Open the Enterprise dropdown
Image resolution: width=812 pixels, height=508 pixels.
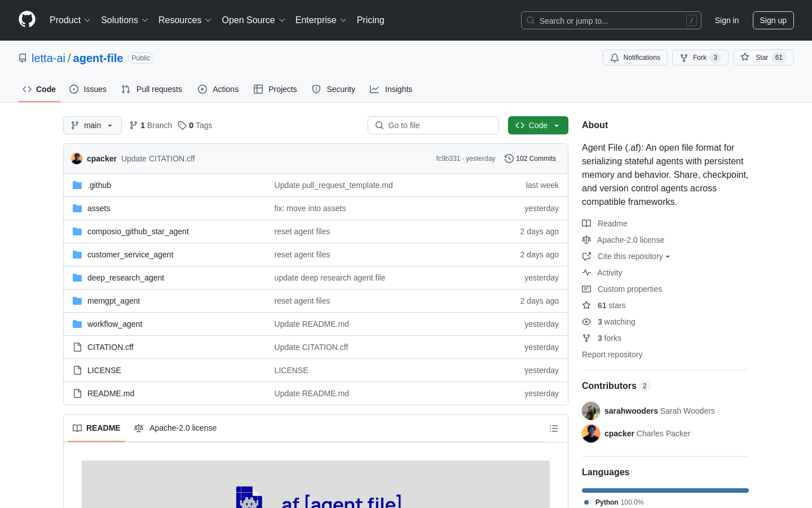(321, 20)
